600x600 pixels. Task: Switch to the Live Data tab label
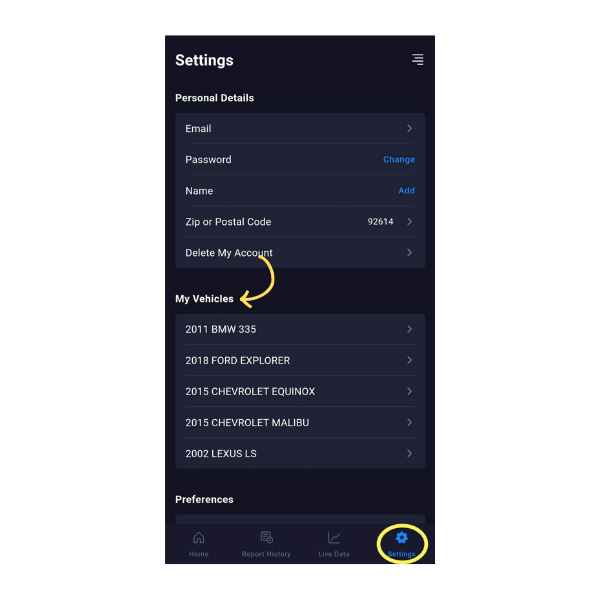334,554
